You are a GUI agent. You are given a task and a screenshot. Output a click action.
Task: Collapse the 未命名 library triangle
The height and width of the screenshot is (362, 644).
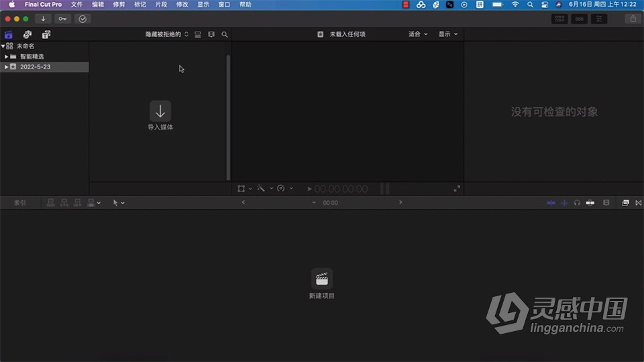(x=3, y=46)
